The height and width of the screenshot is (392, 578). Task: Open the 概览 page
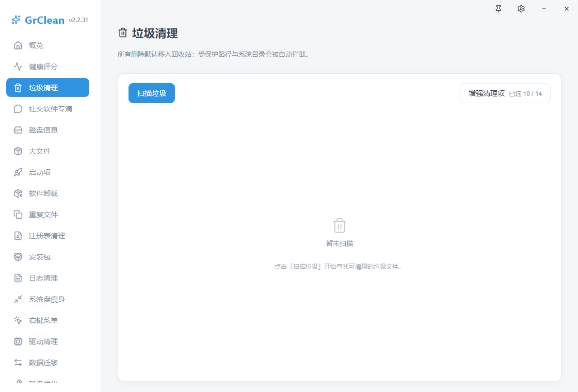pyautogui.click(x=47, y=45)
